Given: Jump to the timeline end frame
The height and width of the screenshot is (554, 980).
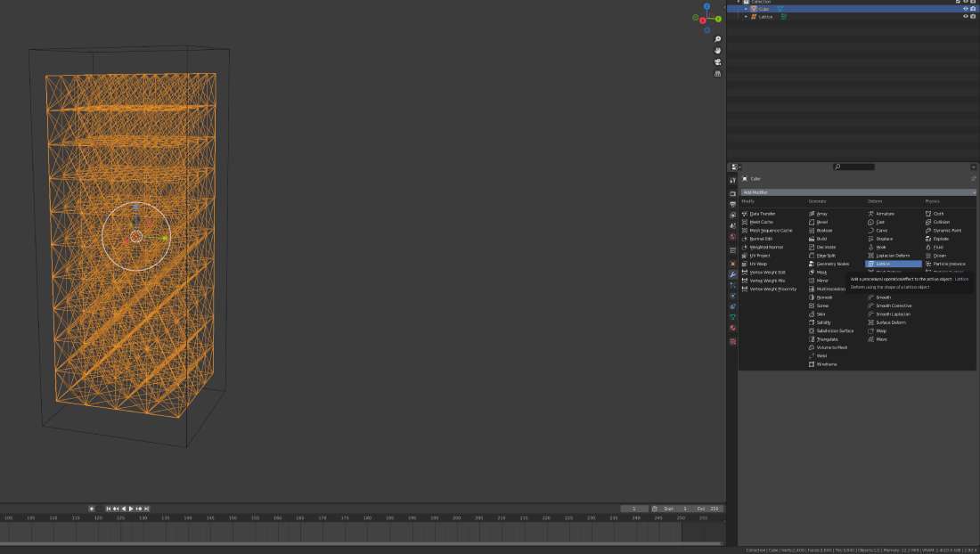Looking at the screenshot, I should 147,509.
